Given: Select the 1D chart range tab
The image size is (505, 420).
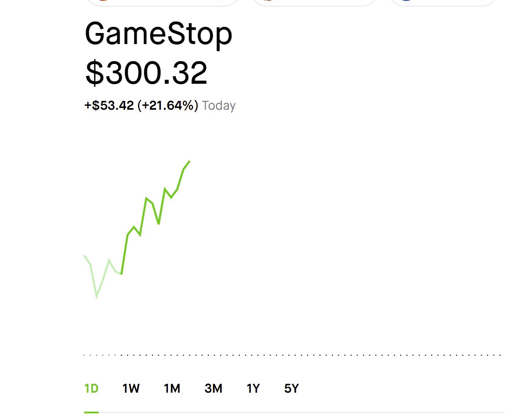Looking at the screenshot, I should 91,388.
